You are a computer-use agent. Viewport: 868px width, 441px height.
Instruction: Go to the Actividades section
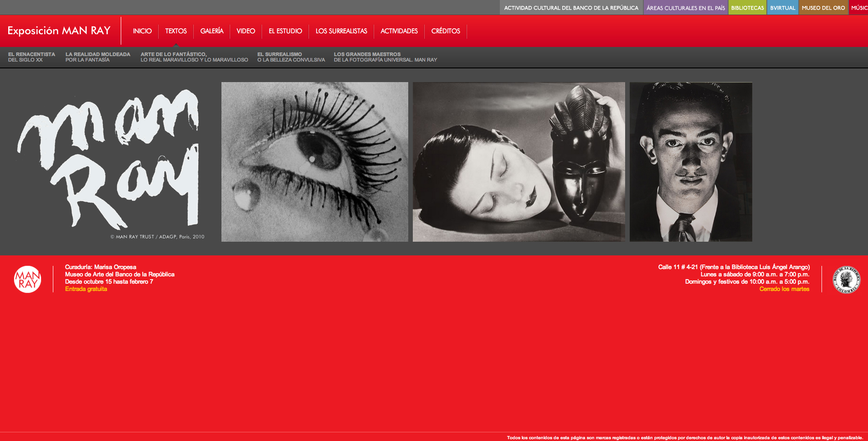399,31
